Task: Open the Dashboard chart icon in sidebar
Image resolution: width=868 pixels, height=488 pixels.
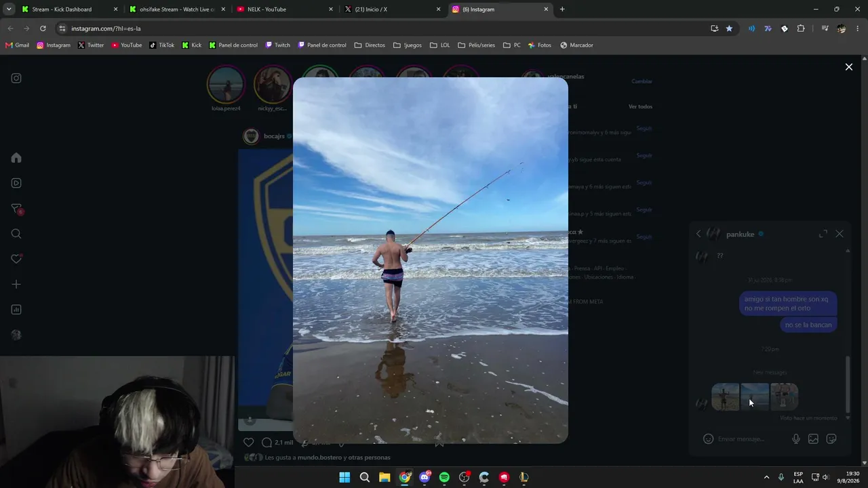Action: [16, 310]
